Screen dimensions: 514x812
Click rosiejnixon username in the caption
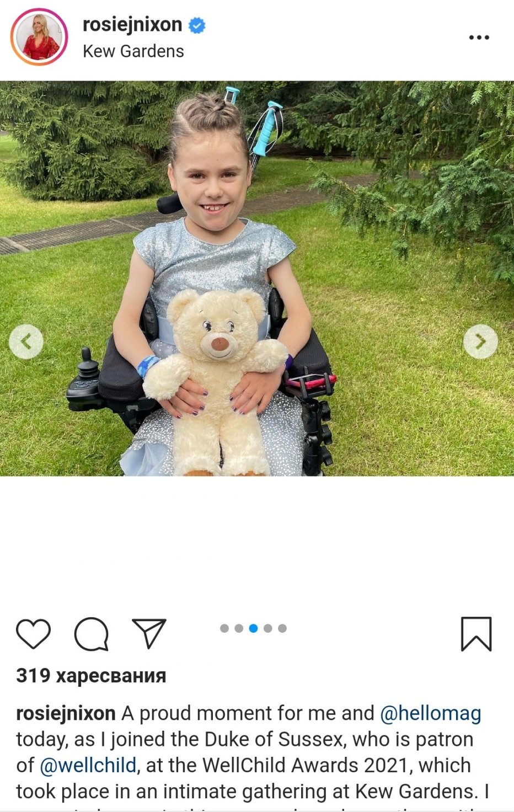coord(66,713)
